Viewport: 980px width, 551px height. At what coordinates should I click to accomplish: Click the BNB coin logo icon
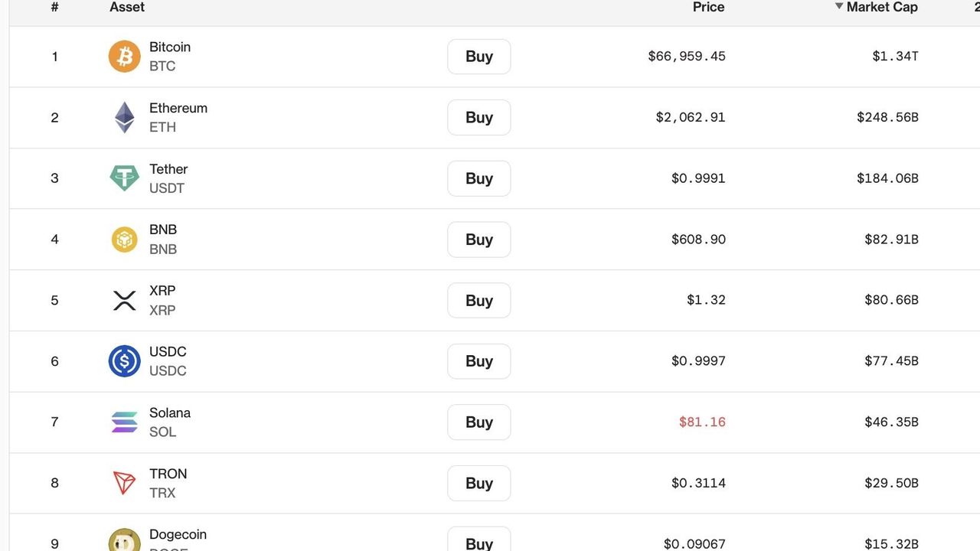click(124, 240)
